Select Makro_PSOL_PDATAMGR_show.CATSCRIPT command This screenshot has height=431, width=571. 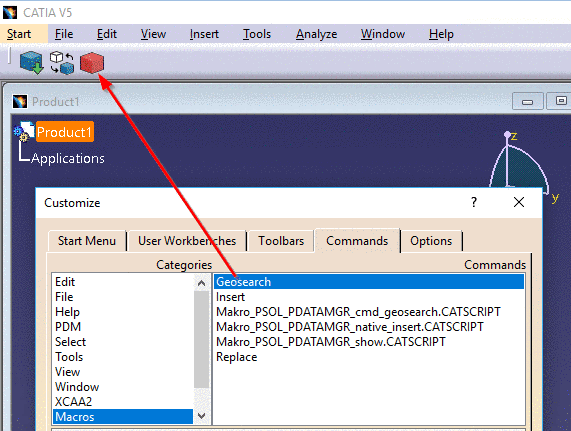(x=369, y=342)
